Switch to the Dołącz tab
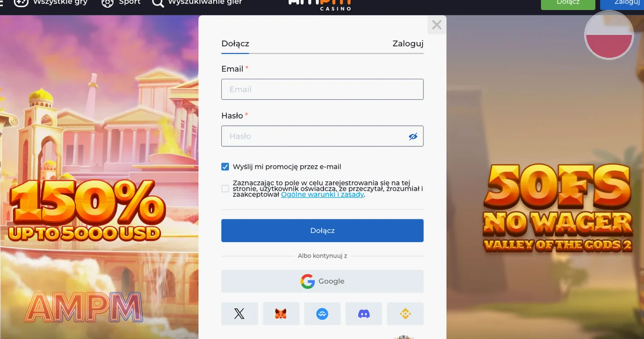 [x=235, y=44]
